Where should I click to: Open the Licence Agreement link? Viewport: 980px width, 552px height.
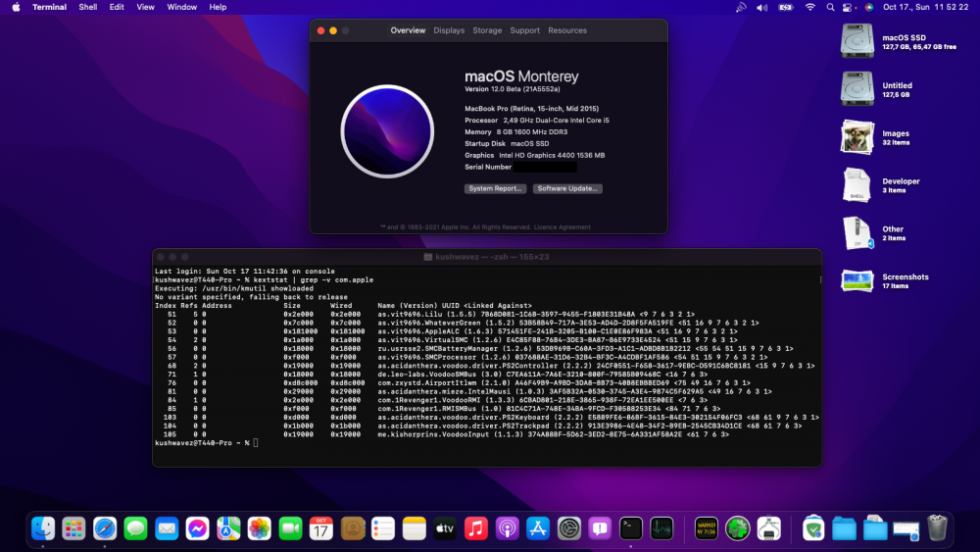[x=562, y=226]
